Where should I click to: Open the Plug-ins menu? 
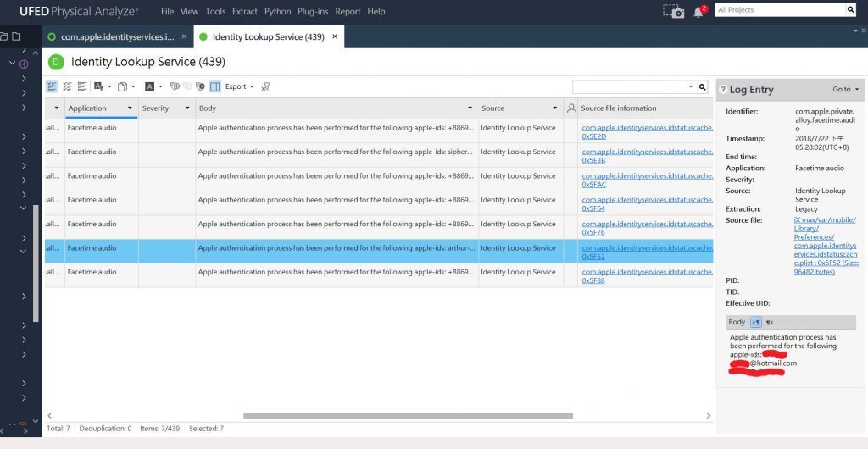tap(313, 12)
